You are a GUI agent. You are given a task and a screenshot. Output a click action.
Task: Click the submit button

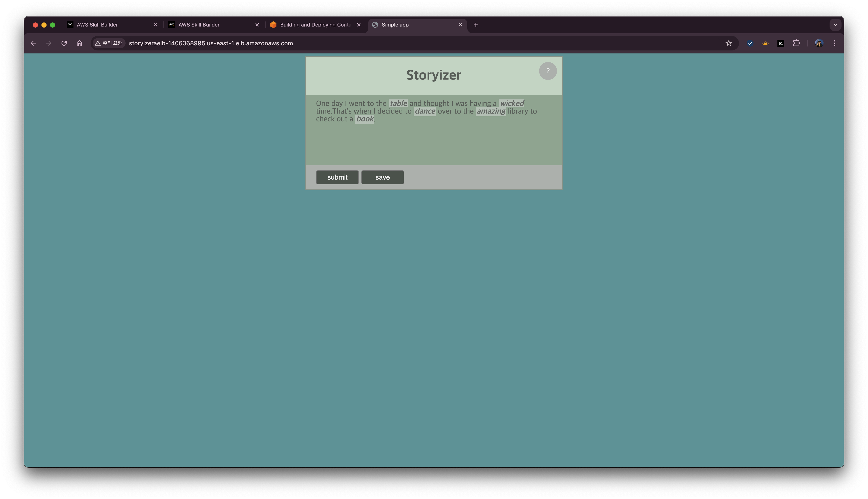(x=337, y=177)
